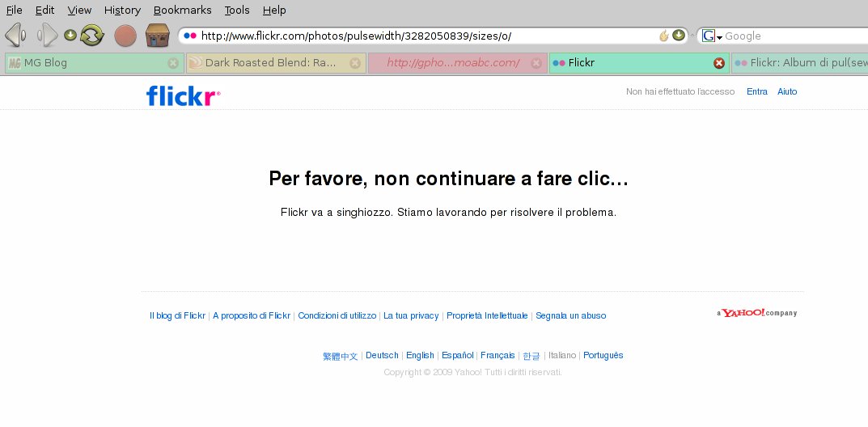Click the Non hai effettuato l'accesso text

(x=680, y=92)
